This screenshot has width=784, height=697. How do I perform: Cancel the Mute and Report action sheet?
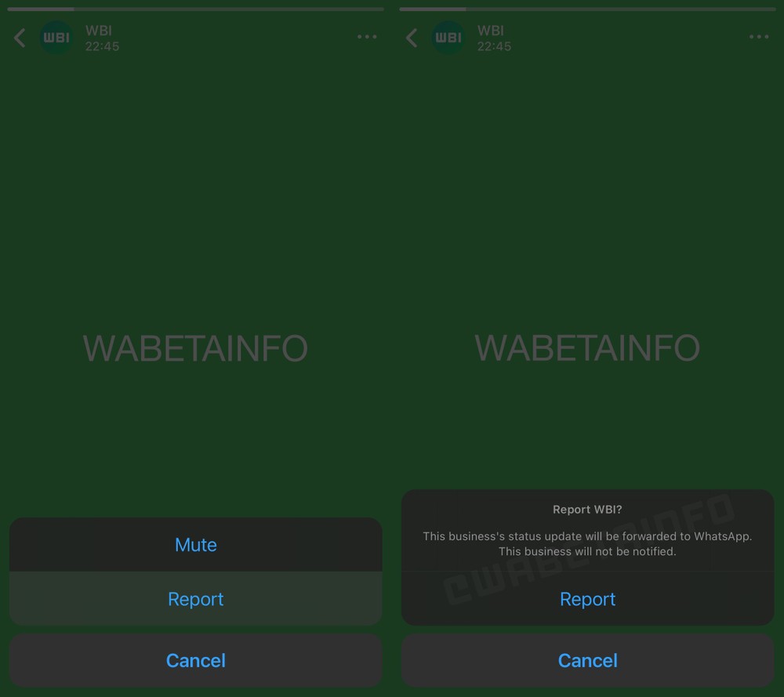[195, 660]
